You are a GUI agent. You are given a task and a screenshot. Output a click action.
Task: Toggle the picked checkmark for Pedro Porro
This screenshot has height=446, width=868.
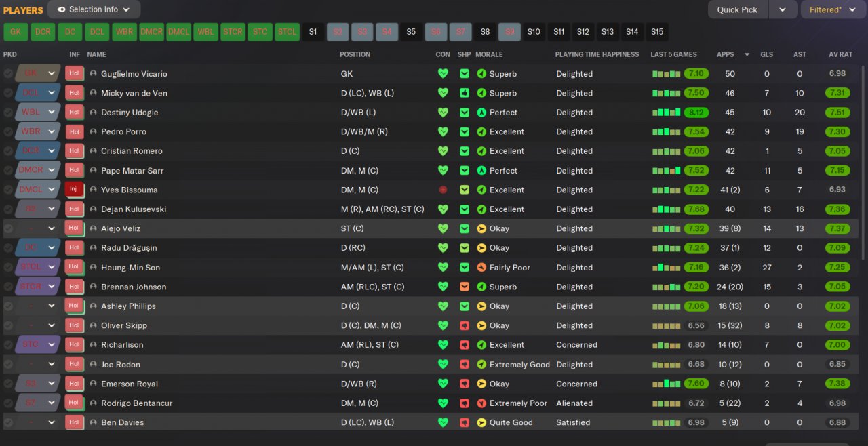tap(8, 131)
